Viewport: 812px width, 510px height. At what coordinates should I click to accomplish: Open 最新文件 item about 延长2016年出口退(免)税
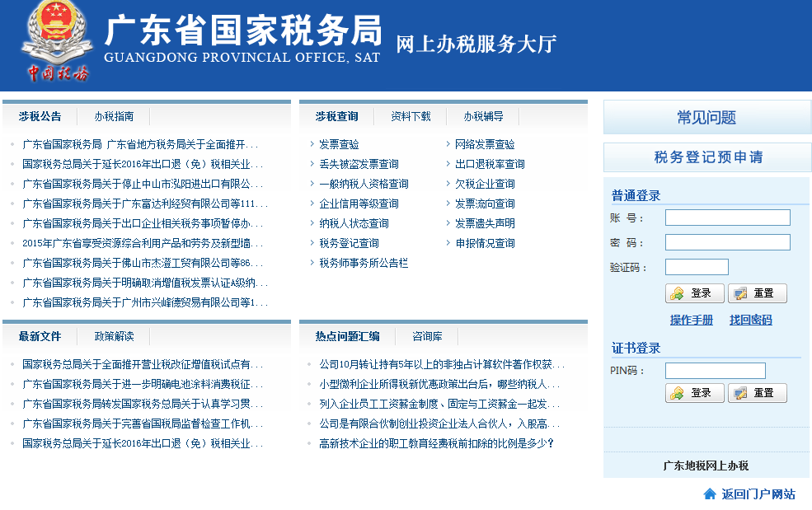(143, 443)
